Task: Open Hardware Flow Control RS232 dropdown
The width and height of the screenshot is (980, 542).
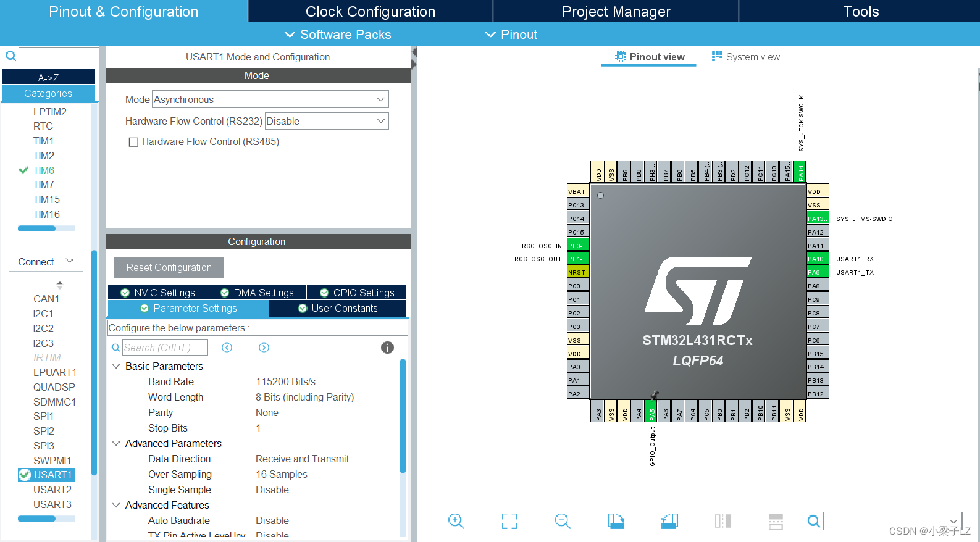Action: point(327,121)
